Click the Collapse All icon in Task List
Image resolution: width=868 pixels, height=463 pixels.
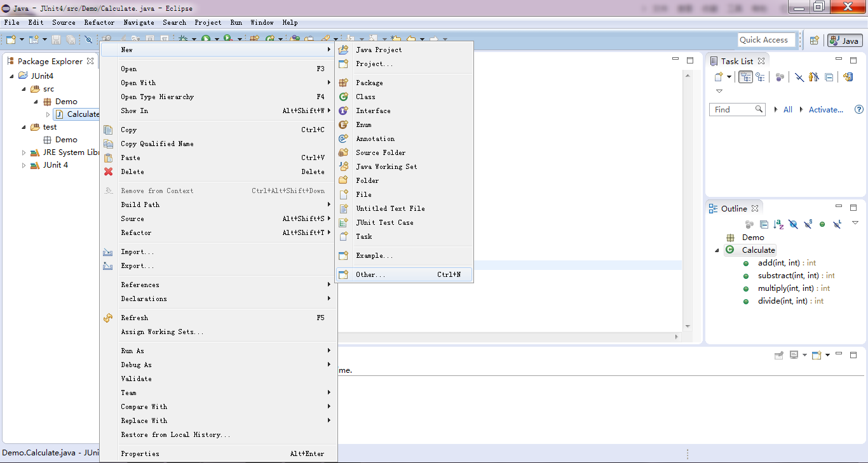point(829,77)
